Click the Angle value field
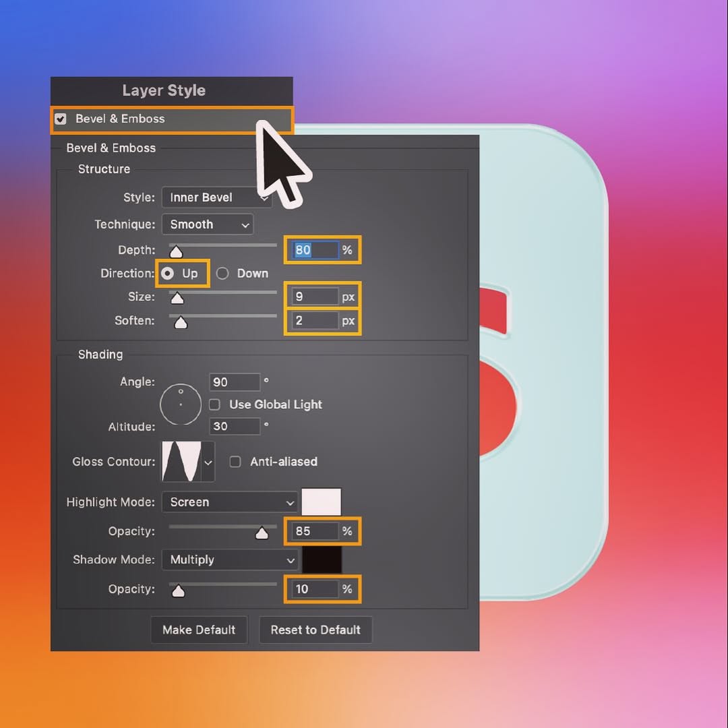Image resolution: width=728 pixels, height=728 pixels. (235, 382)
